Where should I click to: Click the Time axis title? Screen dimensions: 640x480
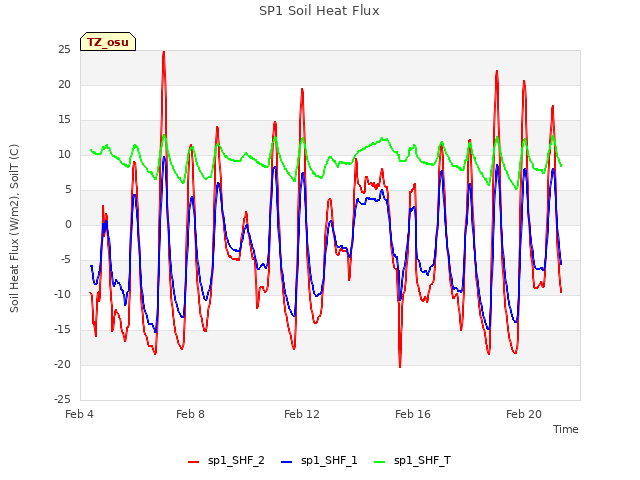[566, 429]
